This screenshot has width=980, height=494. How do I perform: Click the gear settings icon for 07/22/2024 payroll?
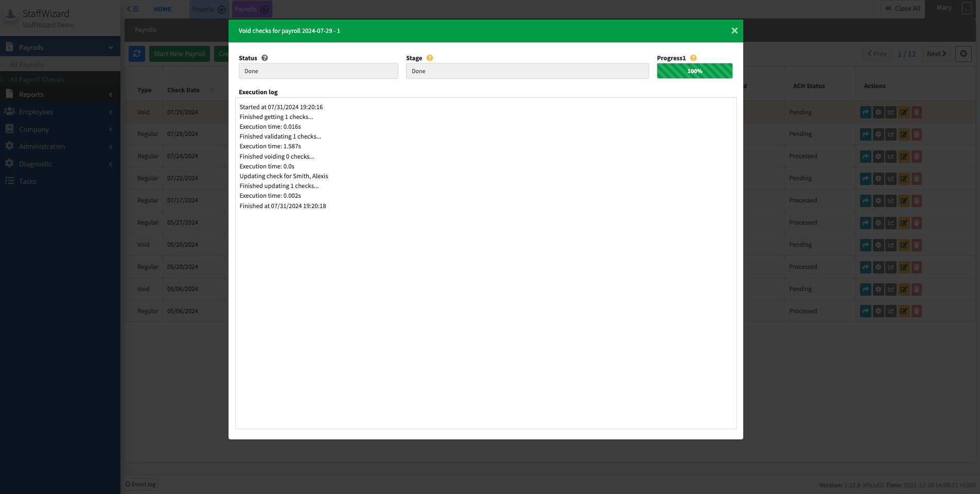(879, 179)
